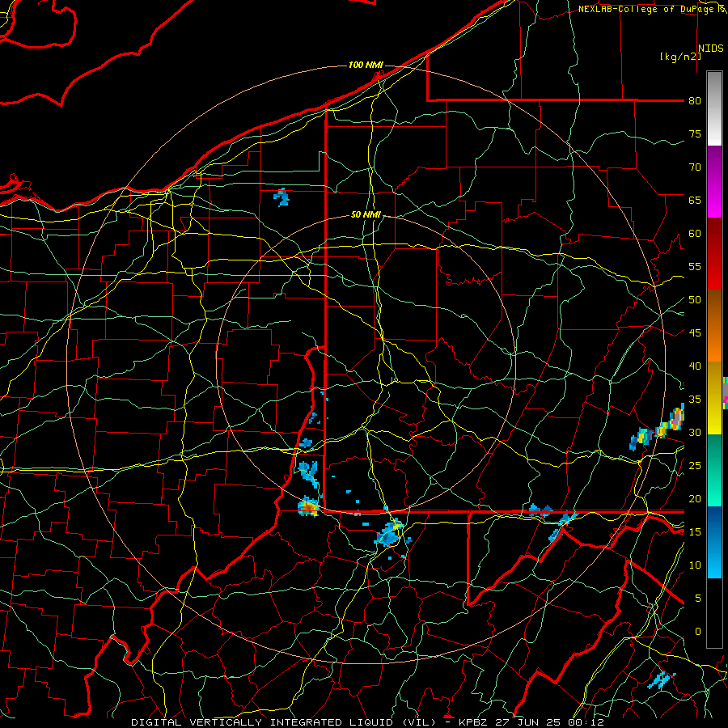Click the NIDS label
This screenshot has width=728, height=728.
(x=711, y=49)
